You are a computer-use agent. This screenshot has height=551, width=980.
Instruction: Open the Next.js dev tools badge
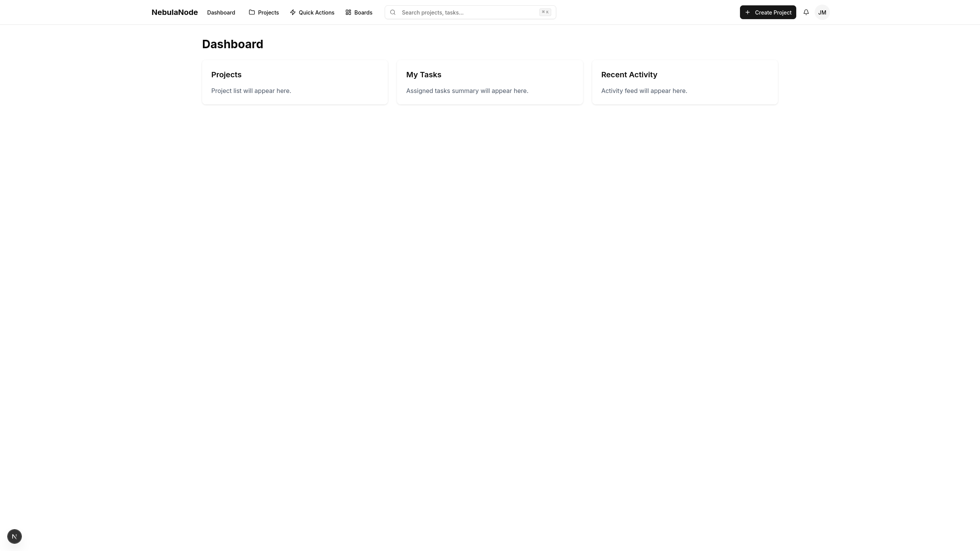tap(15, 536)
